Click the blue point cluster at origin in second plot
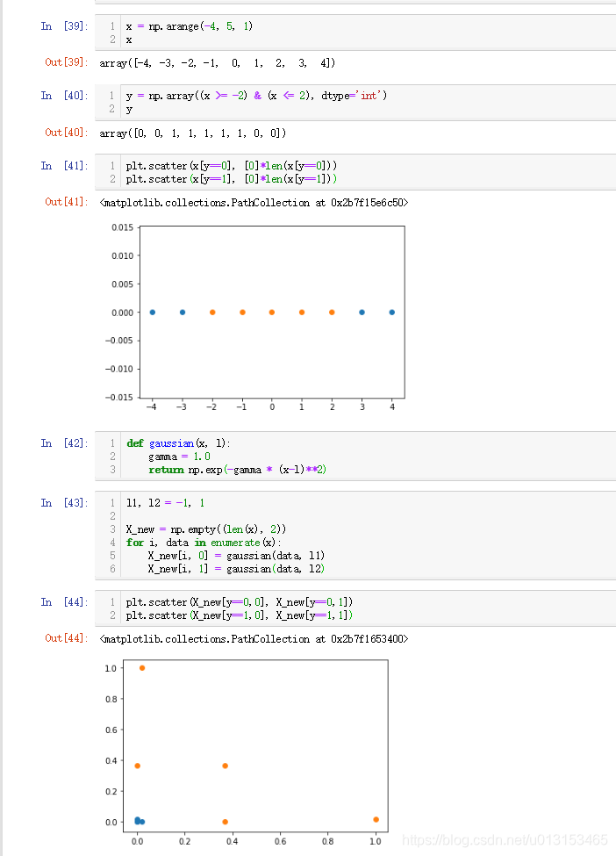Image resolution: width=616 pixels, height=856 pixels. coord(140,821)
